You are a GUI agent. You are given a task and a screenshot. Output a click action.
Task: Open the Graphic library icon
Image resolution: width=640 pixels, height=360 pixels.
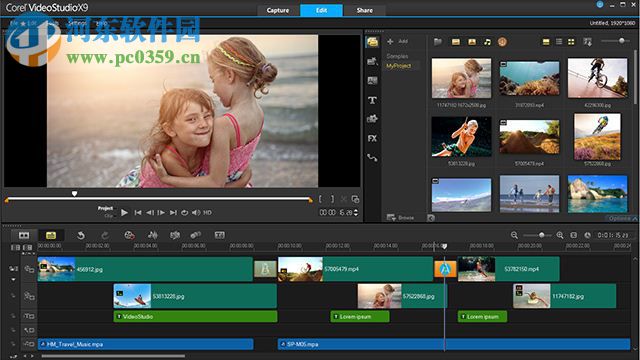372,119
